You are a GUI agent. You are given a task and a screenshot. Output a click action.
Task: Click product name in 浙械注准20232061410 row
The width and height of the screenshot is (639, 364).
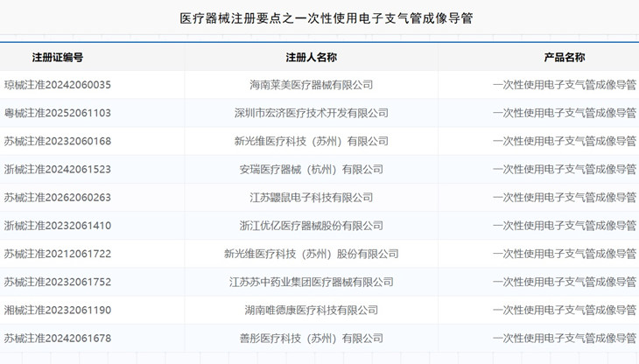[565, 226]
